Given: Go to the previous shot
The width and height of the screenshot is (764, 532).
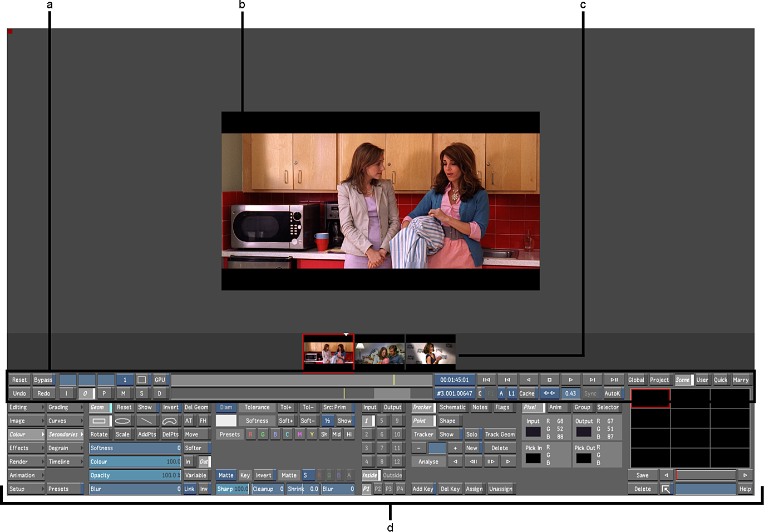Looking at the screenshot, I should 507,380.
